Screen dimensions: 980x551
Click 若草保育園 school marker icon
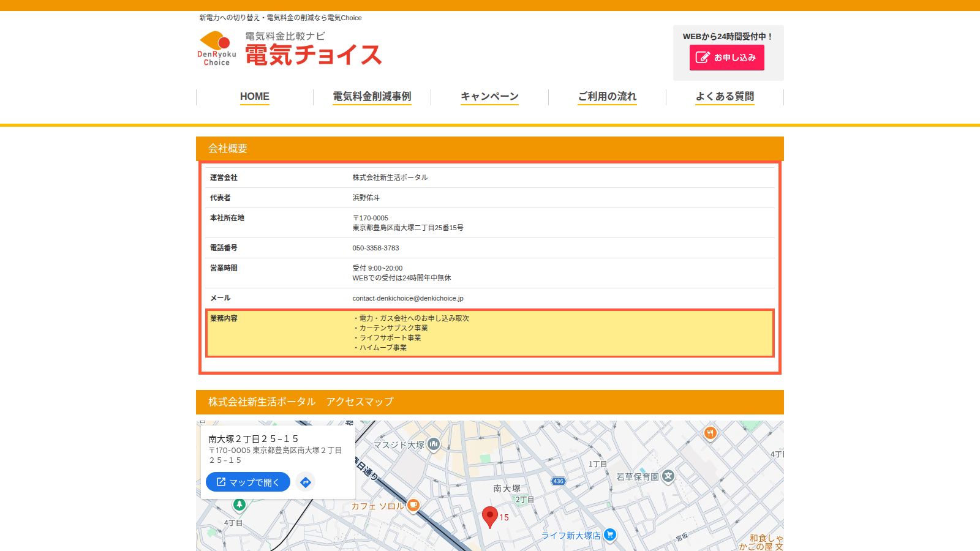click(x=668, y=476)
